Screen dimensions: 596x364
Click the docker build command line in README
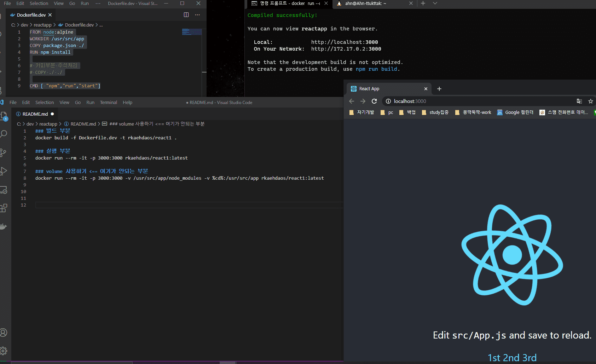click(x=106, y=138)
